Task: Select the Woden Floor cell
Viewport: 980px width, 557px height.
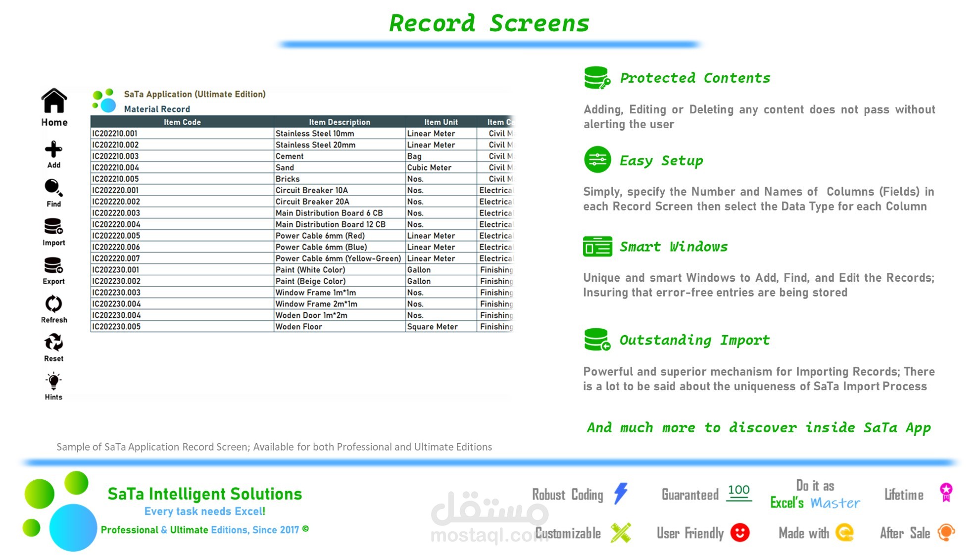Action: [340, 327]
